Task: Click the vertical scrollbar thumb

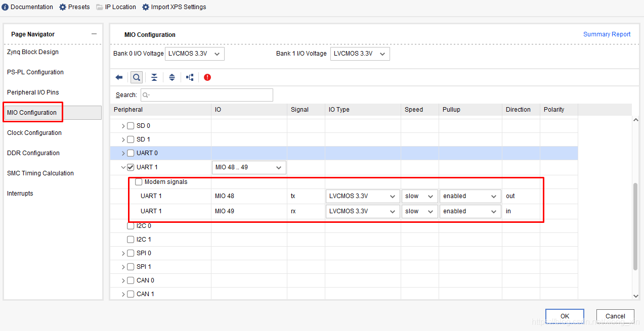Action: (636, 226)
